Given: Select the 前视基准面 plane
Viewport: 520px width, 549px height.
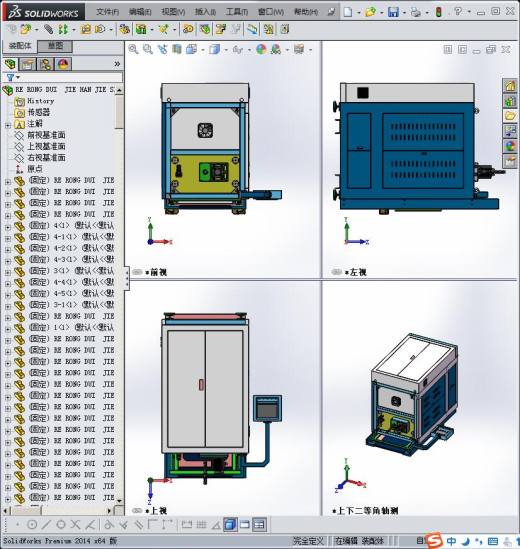Looking at the screenshot, I should click(x=46, y=135).
